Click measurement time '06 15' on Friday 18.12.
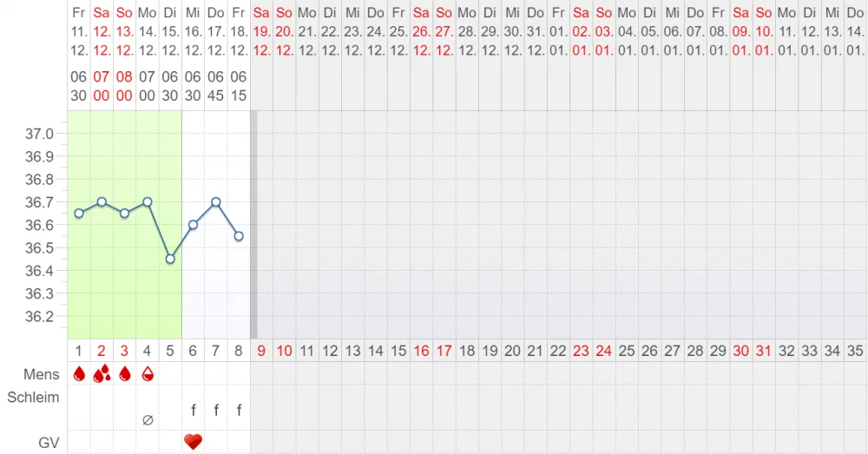 pyautogui.click(x=239, y=86)
